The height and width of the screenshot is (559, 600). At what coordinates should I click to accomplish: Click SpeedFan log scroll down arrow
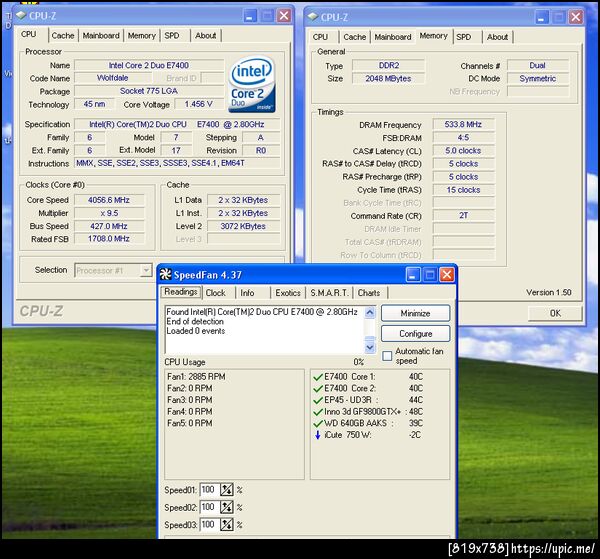(370, 347)
